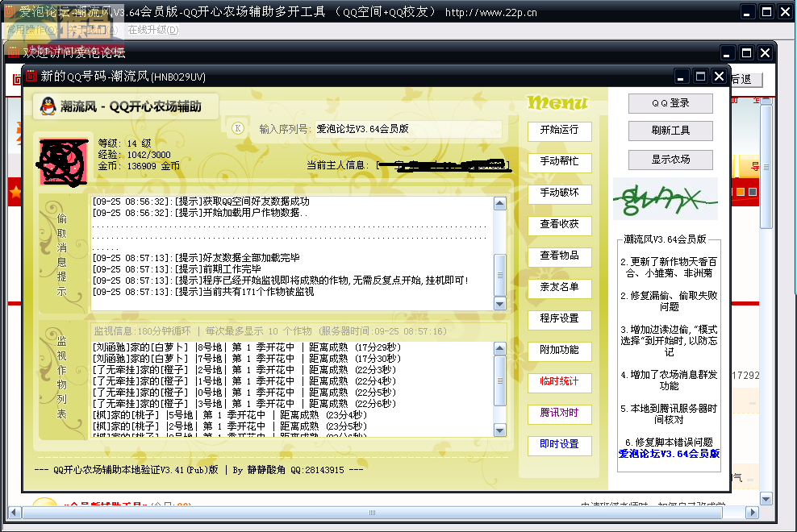Click the changelog item 修复脚本错误问题

click(669, 442)
